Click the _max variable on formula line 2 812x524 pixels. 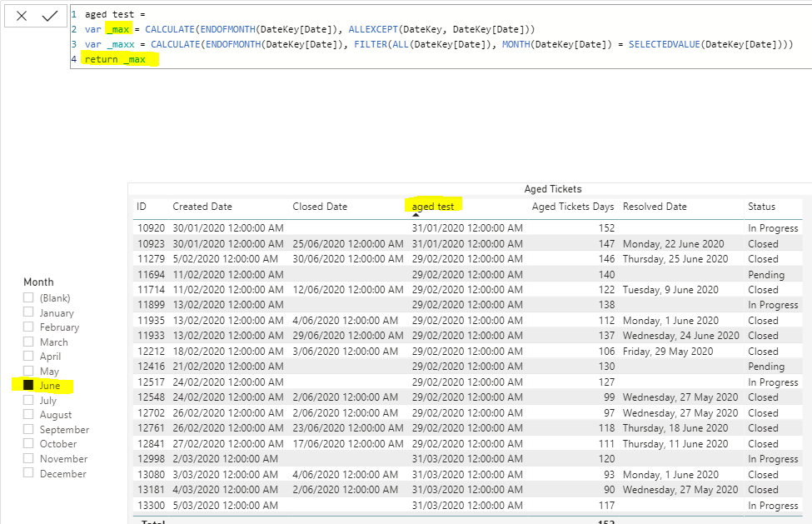coord(118,29)
